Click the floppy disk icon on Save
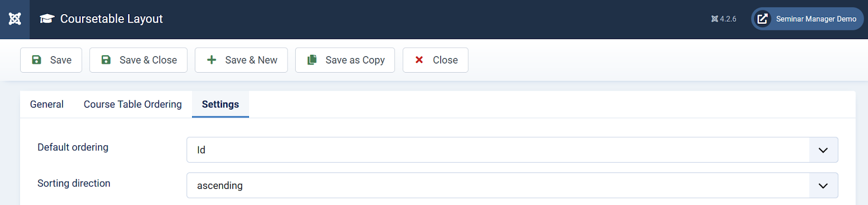 36,60
